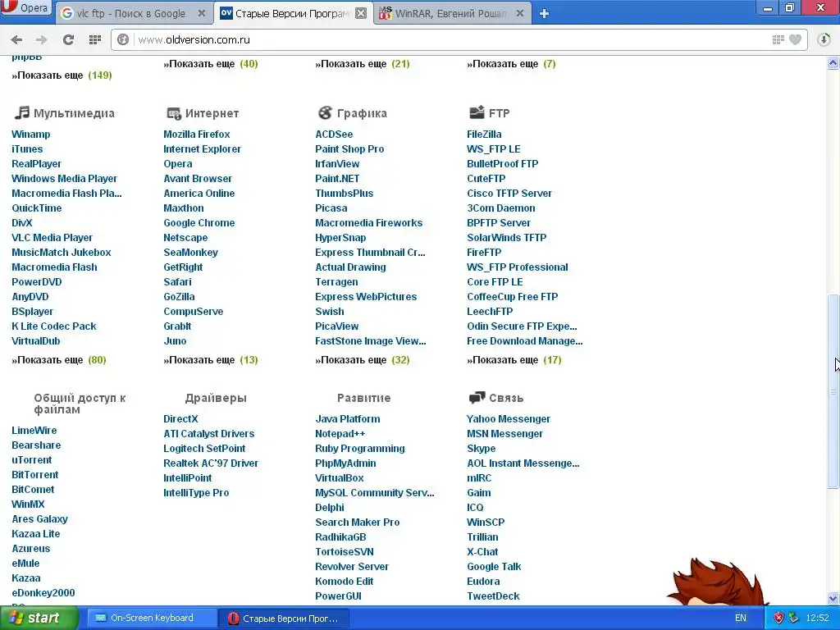Image resolution: width=840 pixels, height=630 pixels.
Task: Open the Paint.NET link
Action: [337, 178]
